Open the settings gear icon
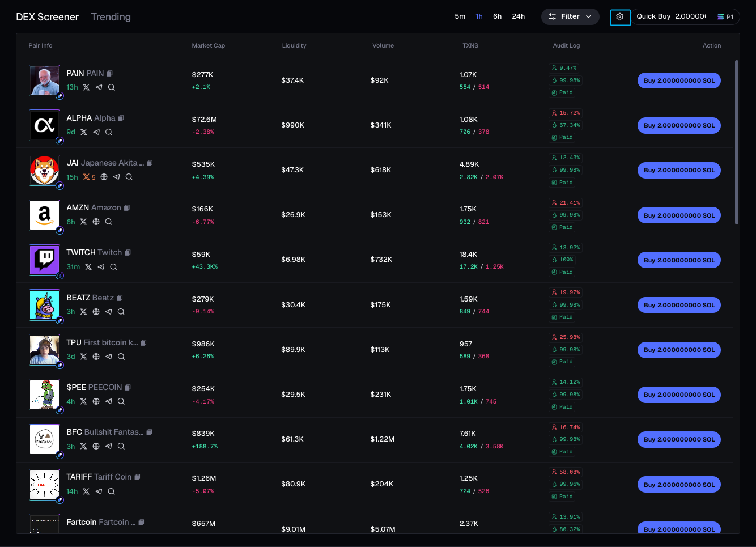This screenshot has width=756, height=547. 620,17
